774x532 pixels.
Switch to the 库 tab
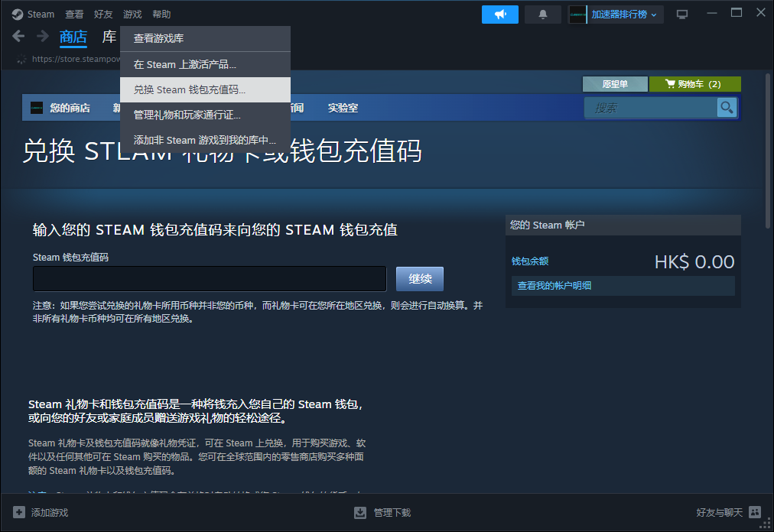[x=109, y=37]
